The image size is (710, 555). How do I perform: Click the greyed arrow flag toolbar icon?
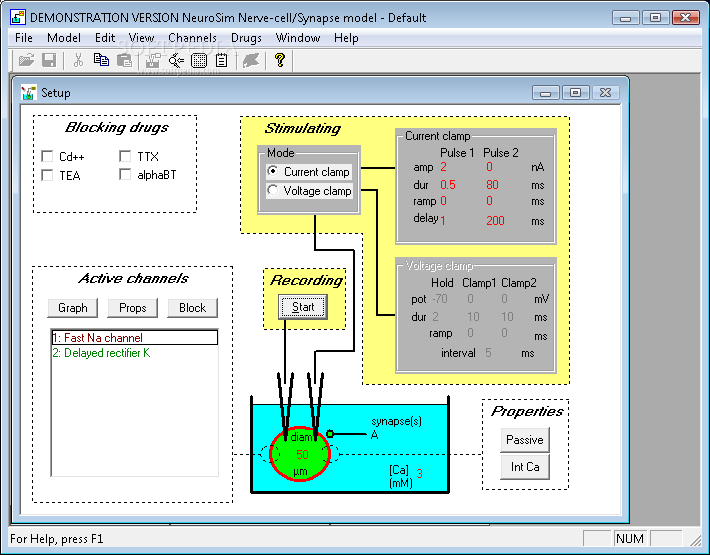251,60
